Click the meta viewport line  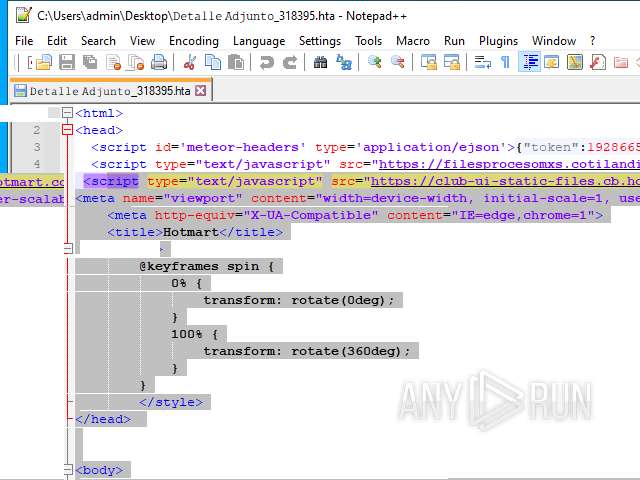(358, 198)
